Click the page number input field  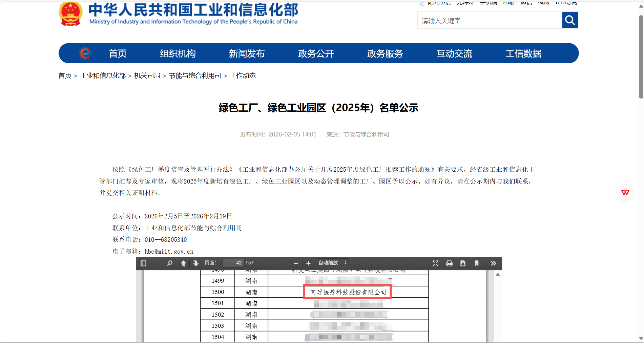tap(234, 263)
